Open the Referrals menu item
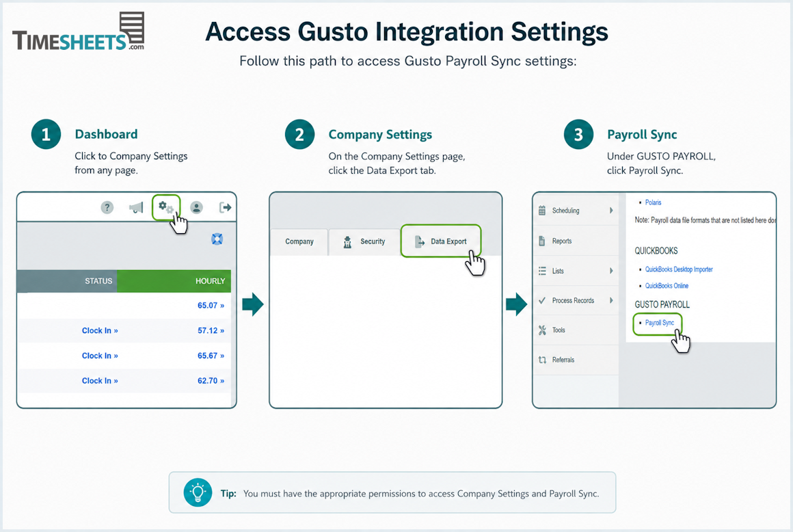Image resolution: width=793 pixels, height=532 pixels. click(576, 360)
